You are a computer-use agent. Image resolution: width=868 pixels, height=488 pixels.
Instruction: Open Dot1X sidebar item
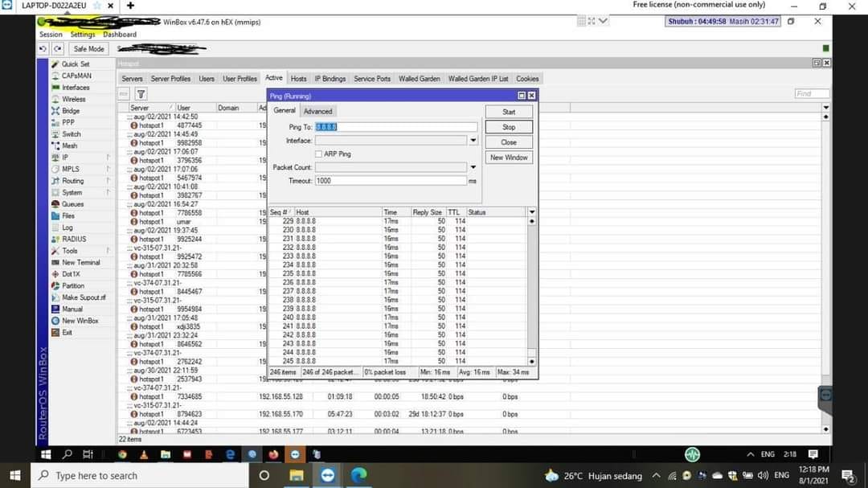click(71, 274)
